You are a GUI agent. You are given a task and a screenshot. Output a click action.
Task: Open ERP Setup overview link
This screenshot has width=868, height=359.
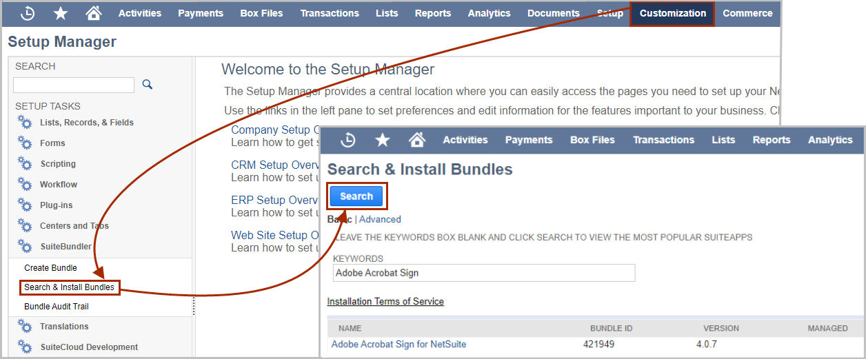click(x=275, y=200)
